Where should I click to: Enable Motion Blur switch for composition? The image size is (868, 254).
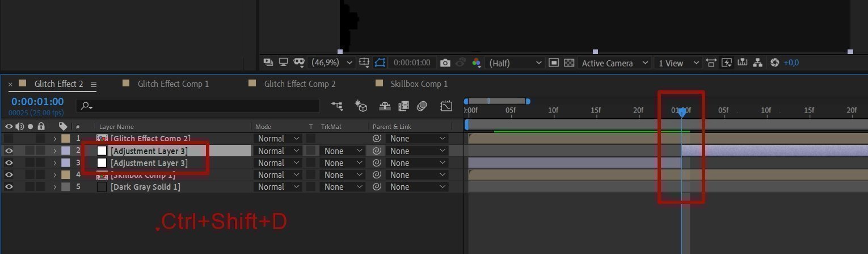(x=422, y=106)
